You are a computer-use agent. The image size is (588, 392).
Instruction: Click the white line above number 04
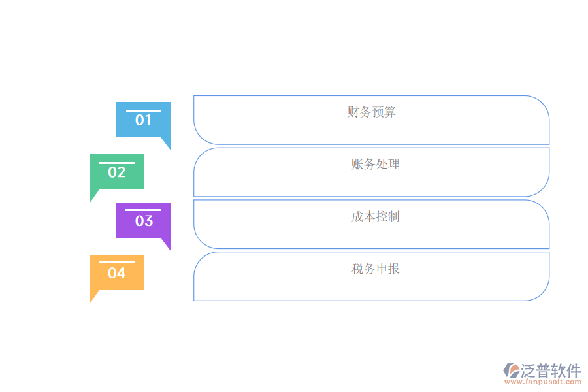click(x=116, y=262)
